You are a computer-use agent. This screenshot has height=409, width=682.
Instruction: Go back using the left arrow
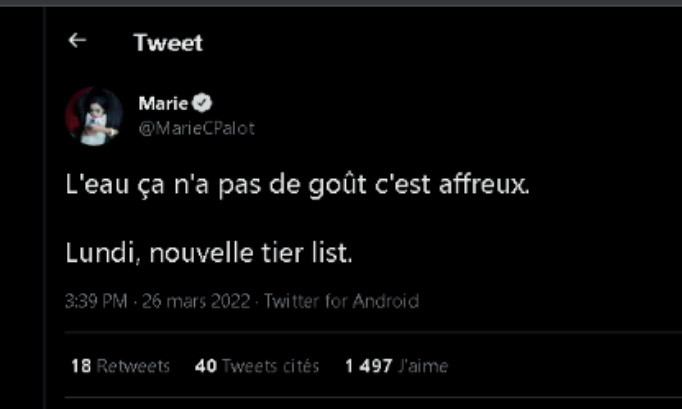tap(77, 42)
